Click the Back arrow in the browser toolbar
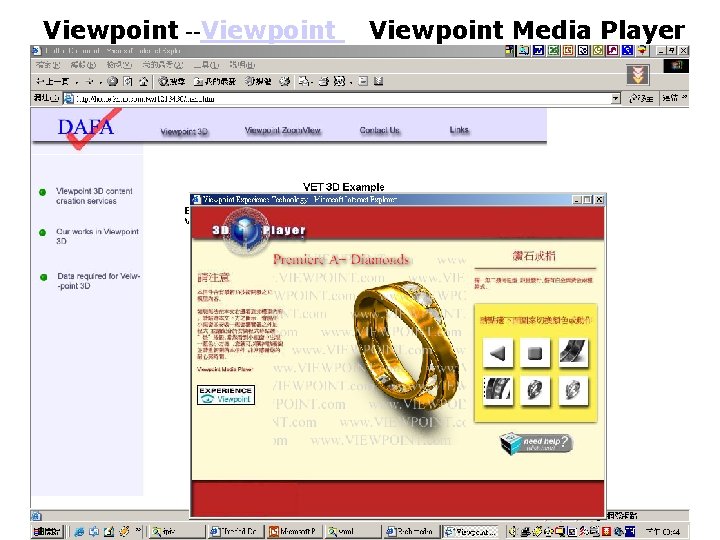This screenshot has height=540, width=720. click(51, 82)
